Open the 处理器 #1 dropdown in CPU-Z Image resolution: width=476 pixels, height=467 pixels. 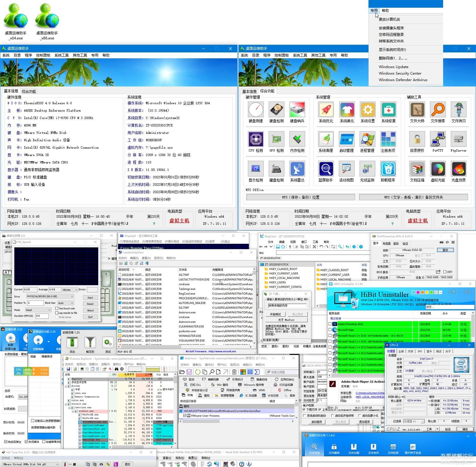point(414,421)
